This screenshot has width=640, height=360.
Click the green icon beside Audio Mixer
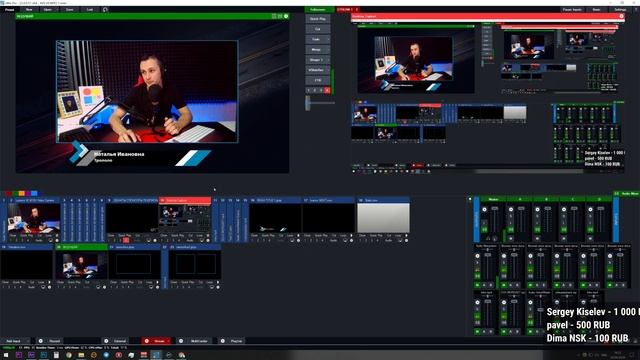(616, 193)
